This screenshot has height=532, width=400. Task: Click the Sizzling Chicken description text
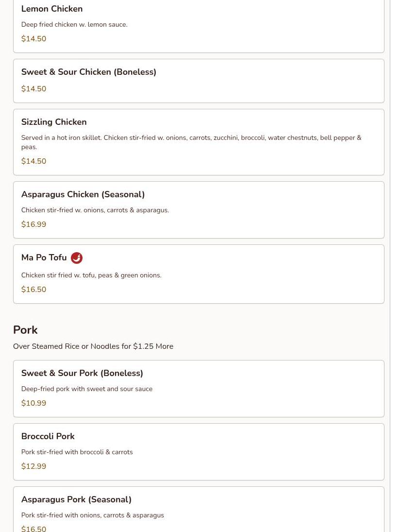(x=191, y=142)
